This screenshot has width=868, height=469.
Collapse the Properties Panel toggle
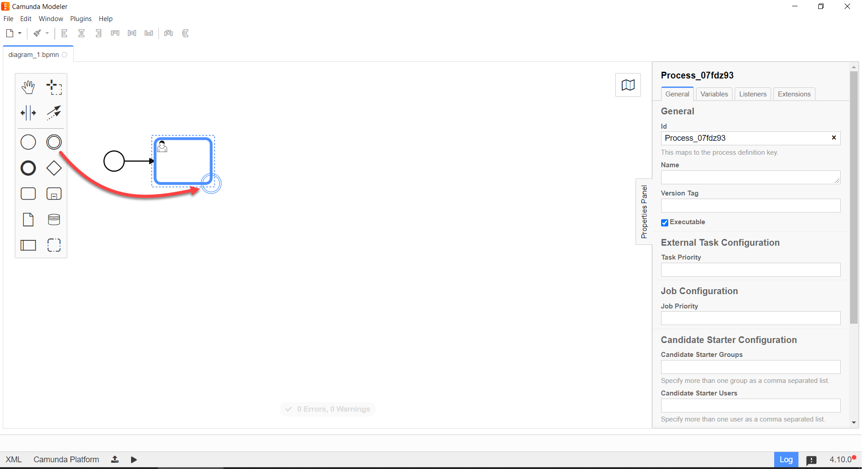coord(644,212)
